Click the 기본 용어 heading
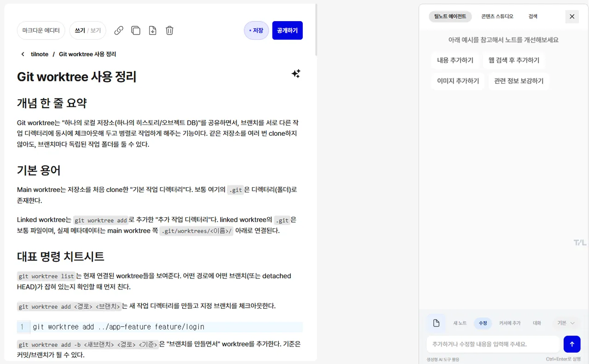Screen dimensions: 589x364 tap(39, 170)
